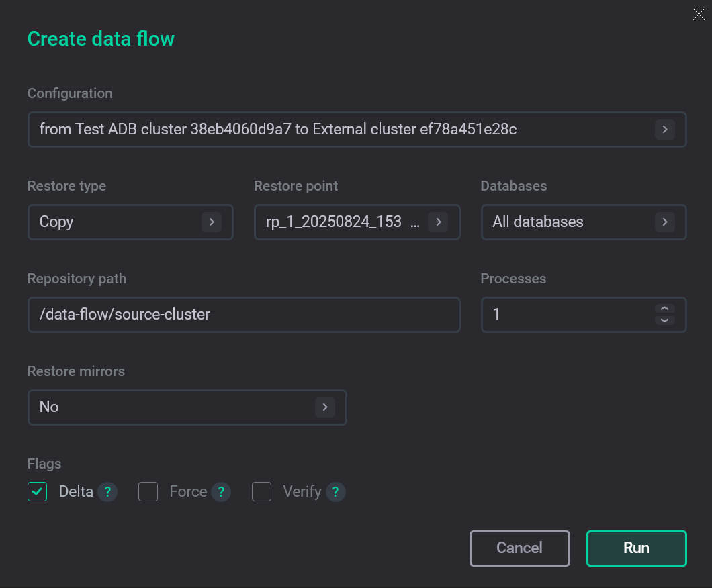Image resolution: width=712 pixels, height=588 pixels.
Task: Click the Restore mirrors chevron icon
Action: (x=325, y=407)
